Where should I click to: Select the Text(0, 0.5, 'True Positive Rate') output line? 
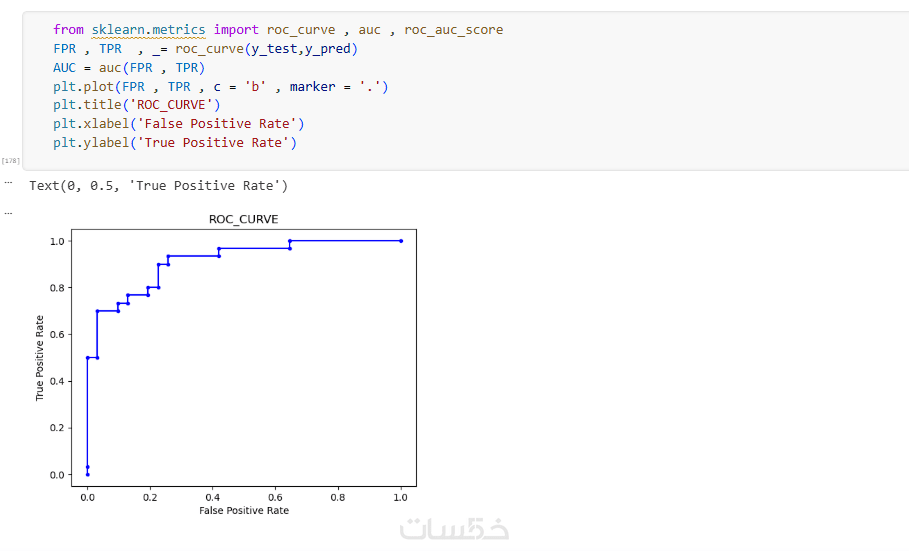pyautogui.click(x=158, y=186)
